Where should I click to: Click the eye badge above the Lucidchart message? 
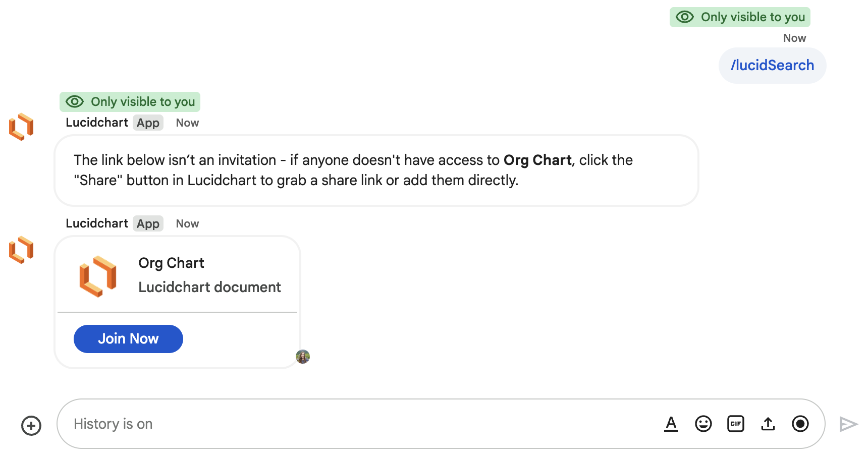click(130, 101)
